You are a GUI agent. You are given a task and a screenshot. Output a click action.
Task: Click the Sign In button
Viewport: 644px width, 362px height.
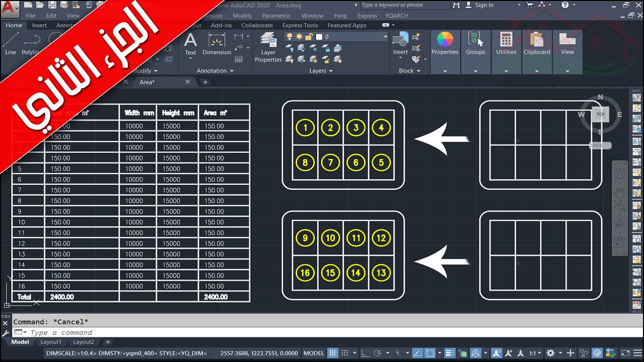point(479,5)
